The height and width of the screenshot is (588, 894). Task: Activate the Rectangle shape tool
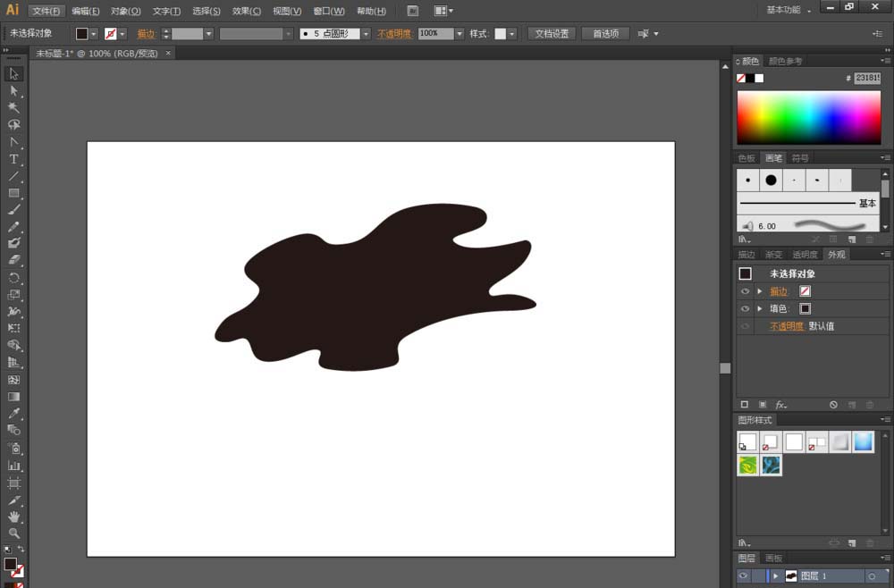[13, 193]
